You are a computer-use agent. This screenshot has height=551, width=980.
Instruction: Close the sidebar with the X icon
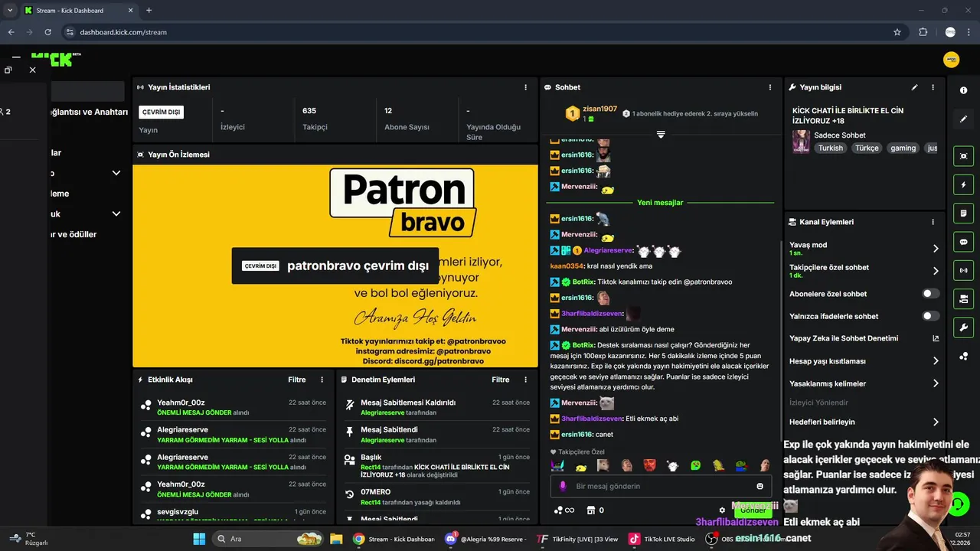[32, 70]
